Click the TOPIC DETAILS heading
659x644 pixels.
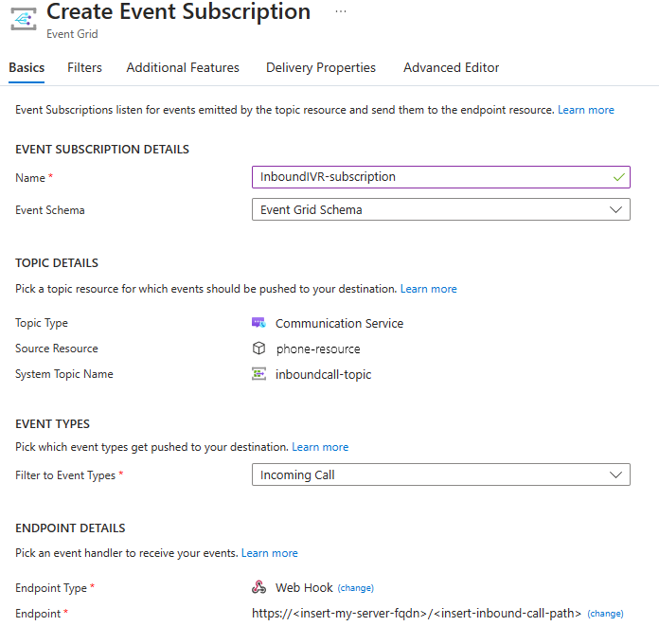[x=57, y=262]
